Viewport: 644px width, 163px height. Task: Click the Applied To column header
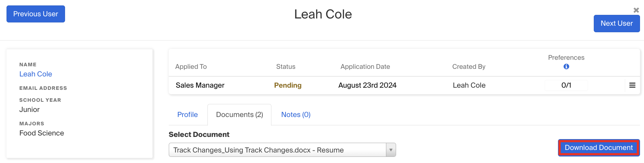[191, 67]
